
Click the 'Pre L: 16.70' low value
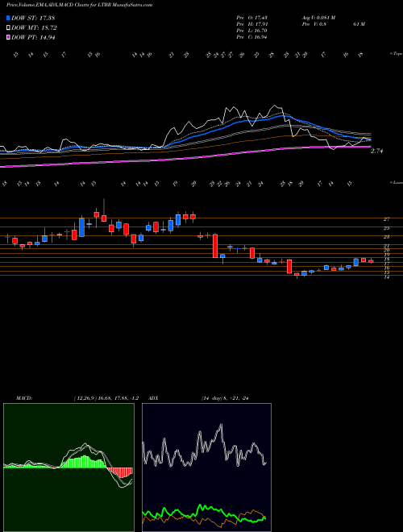point(251,31)
